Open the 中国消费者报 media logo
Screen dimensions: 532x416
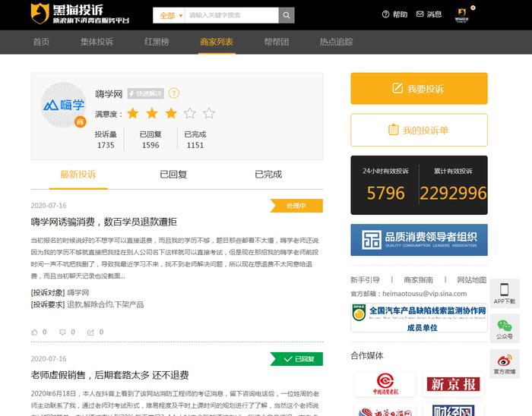[x=385, y=384]
